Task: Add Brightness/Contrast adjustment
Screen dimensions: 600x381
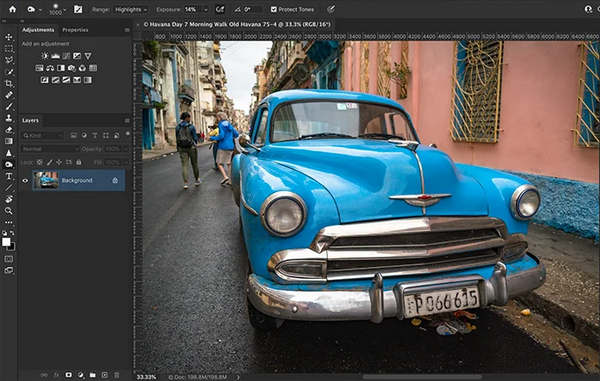Action: coord(45,56)
